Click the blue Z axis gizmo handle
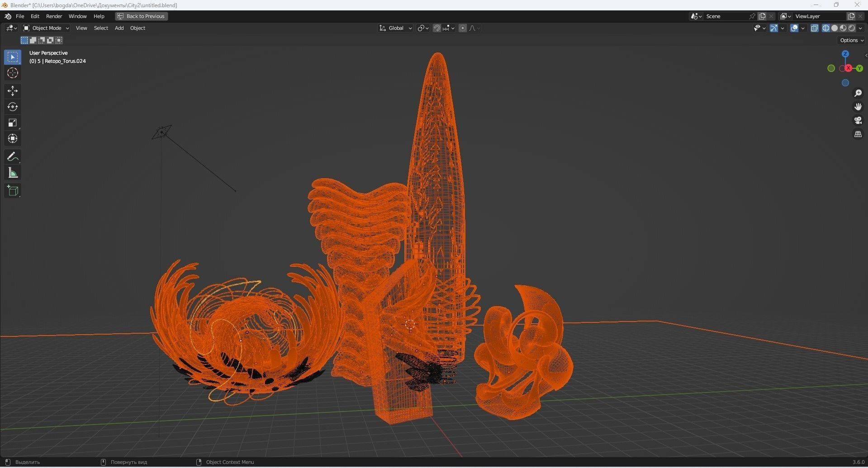This screenshot has width=868, height=468. [x=845, y=54]
